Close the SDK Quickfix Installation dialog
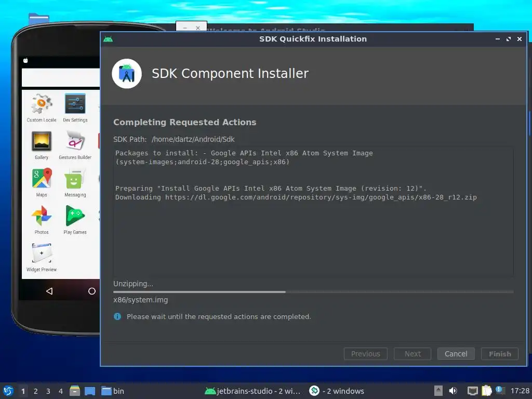 [x=519, y=39]
